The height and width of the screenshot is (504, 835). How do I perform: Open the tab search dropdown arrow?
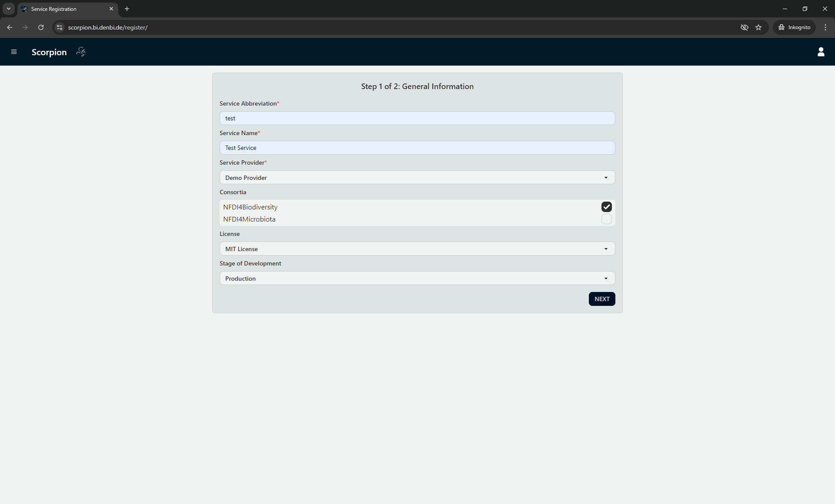[9, 9]
